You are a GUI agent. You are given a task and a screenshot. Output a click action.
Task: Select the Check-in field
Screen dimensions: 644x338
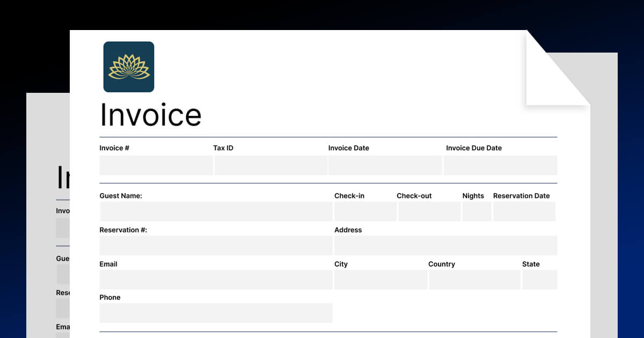(x=365, y=211)
